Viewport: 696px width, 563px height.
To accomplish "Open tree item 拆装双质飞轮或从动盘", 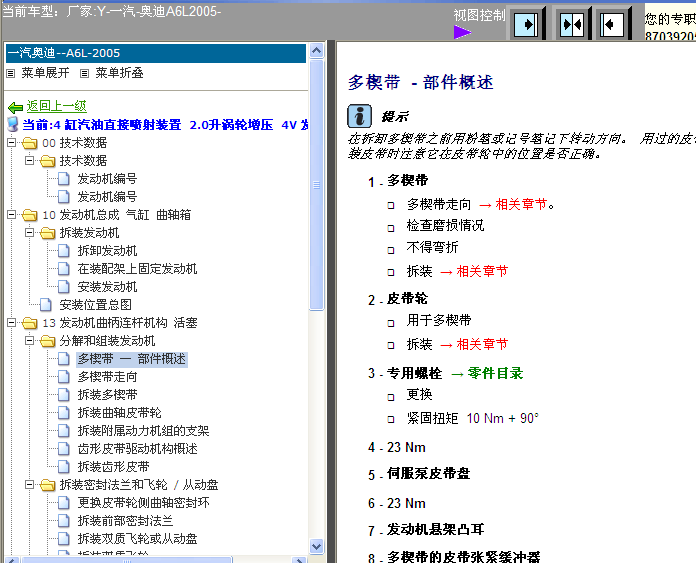I will [137, 539].
